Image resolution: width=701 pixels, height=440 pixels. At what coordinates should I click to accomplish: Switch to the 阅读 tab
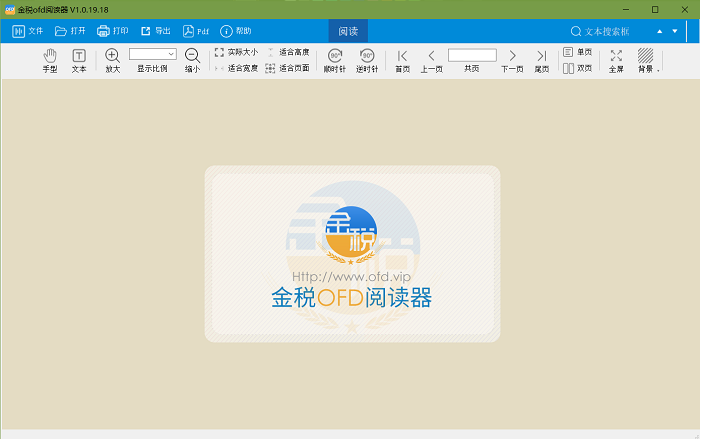348,31
